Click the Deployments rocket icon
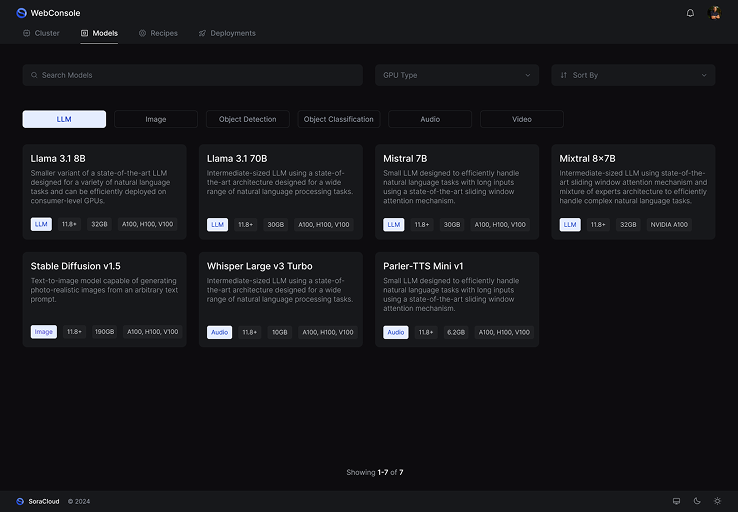Image resolution: width=738 pixels, height=512 pixels. pos(202,33)
